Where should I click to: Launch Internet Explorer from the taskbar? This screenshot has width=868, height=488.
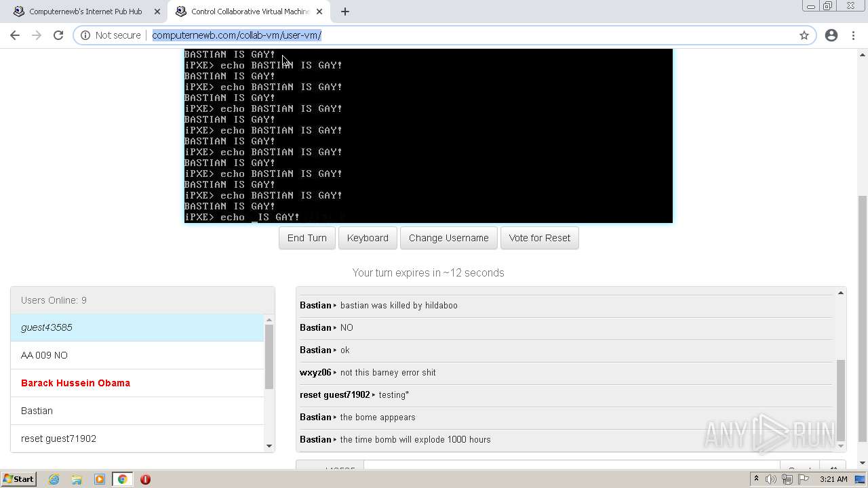tap(54, 479)
